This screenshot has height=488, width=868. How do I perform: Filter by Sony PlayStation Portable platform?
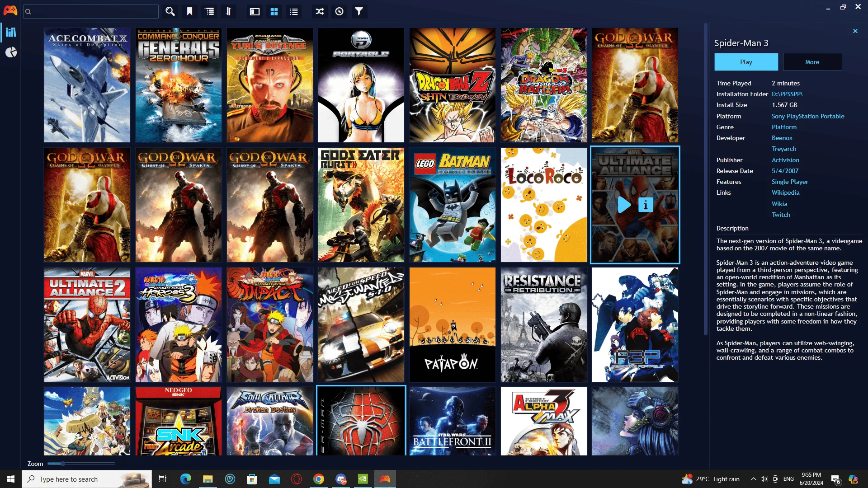point(808,116)
